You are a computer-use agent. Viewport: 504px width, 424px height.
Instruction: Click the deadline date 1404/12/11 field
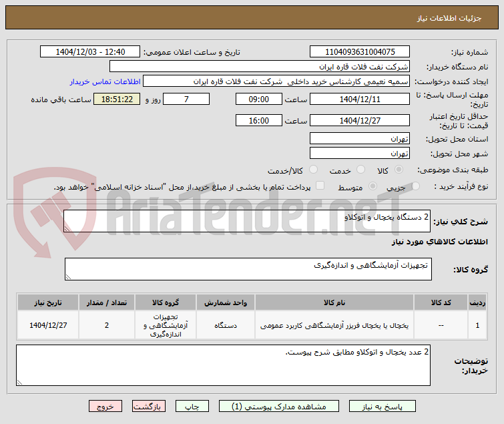click(x=360, y=99)
